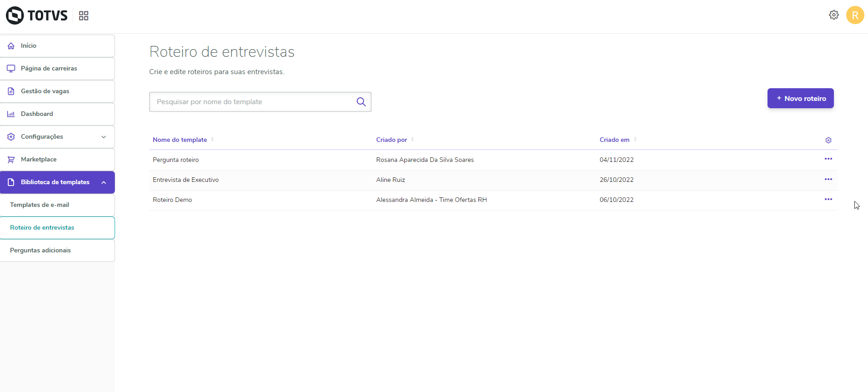
Task: Go to Início in sidebar
Action: click(x=29, y=46)
